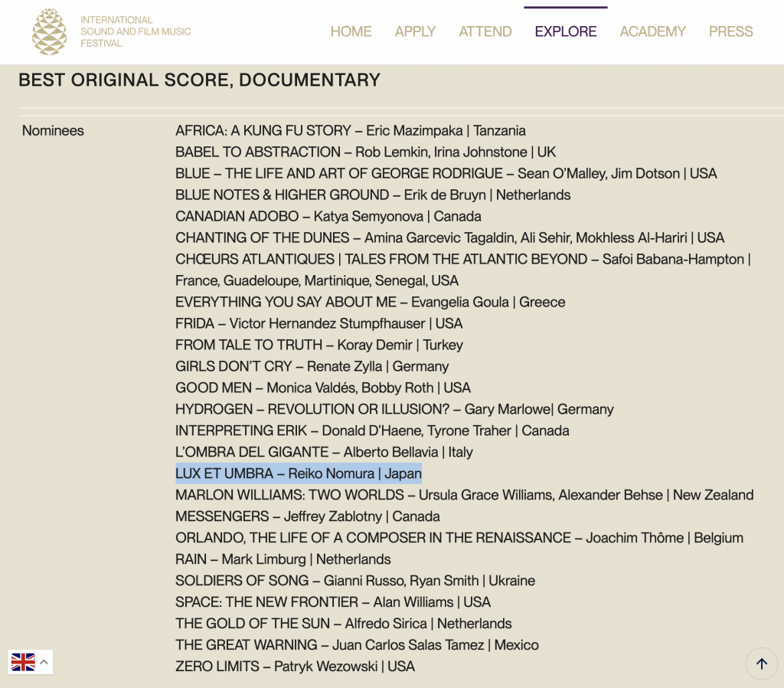Select the ZERO LIMITS nominee line

295,667
